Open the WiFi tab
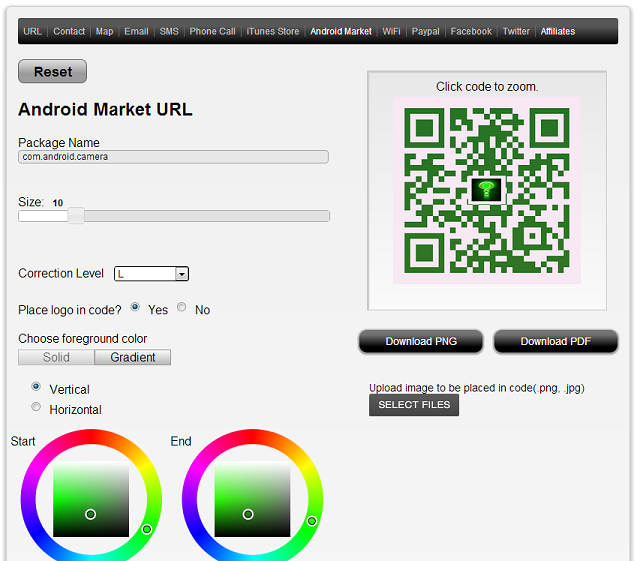This screenshot has width=637, height=561. 391,31
